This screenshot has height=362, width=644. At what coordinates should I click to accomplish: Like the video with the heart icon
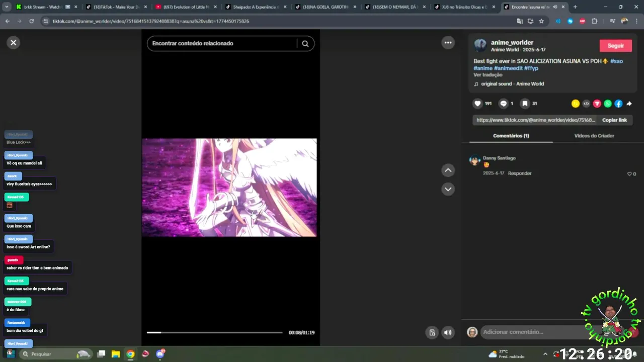pos(477,104)
